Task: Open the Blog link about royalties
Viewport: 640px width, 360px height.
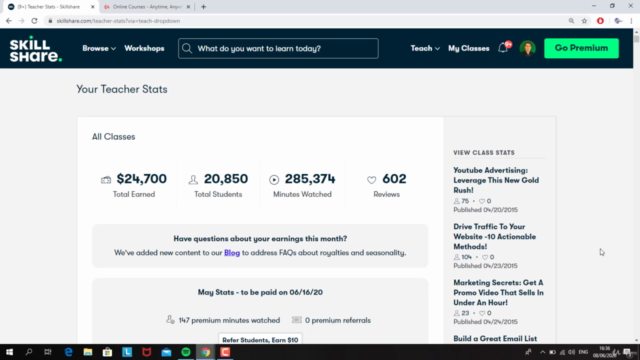Action: pos(232,253)
